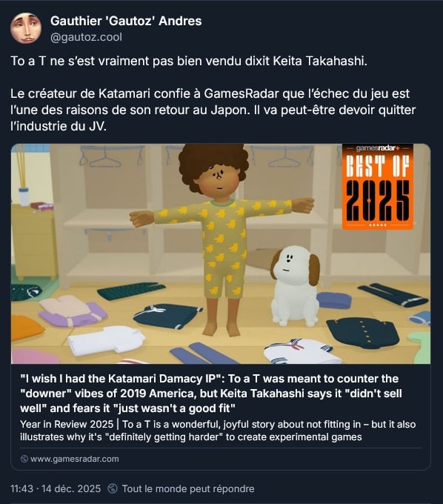Open the display name Gauthier 'Gautoz' Andres

(126, 21)
